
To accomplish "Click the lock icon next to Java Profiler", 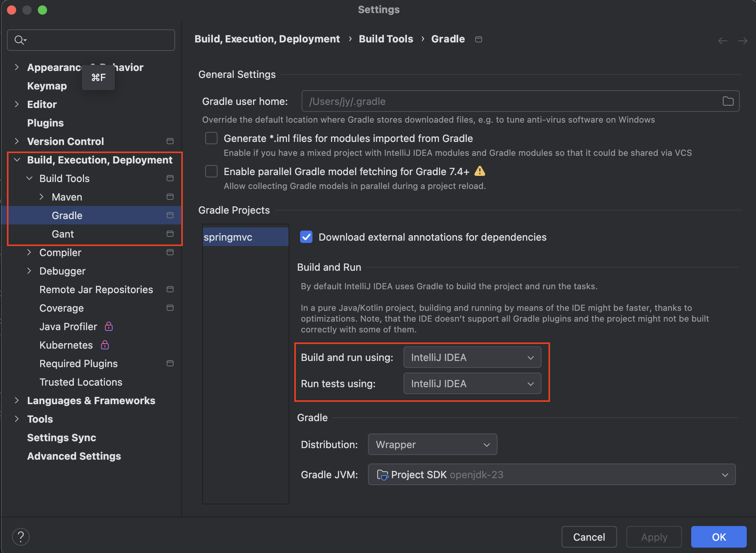I will (109, 326).
